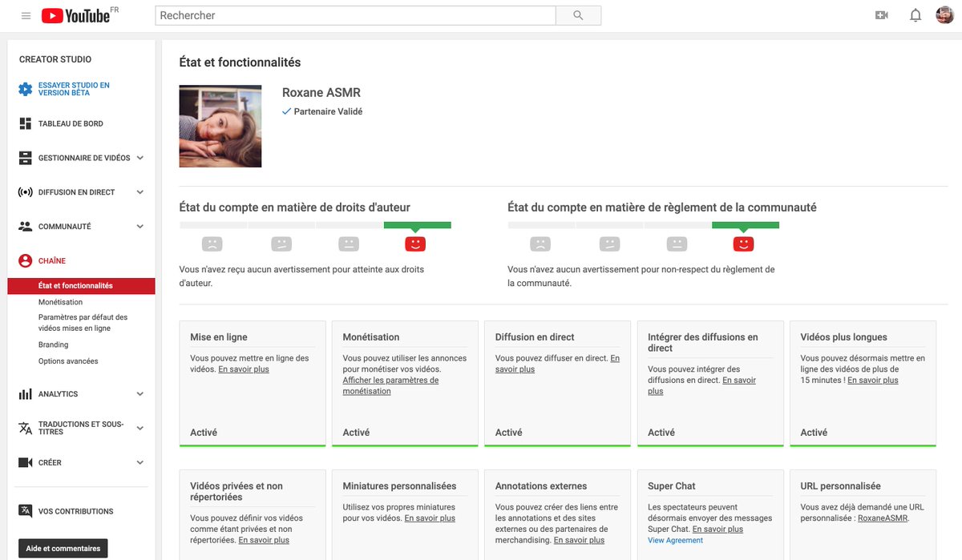Image resolution: width=962 pixels, height=560 pixels.
Task: Click the first grey sad face under règlement de la communauté
Action: [541, 244]
